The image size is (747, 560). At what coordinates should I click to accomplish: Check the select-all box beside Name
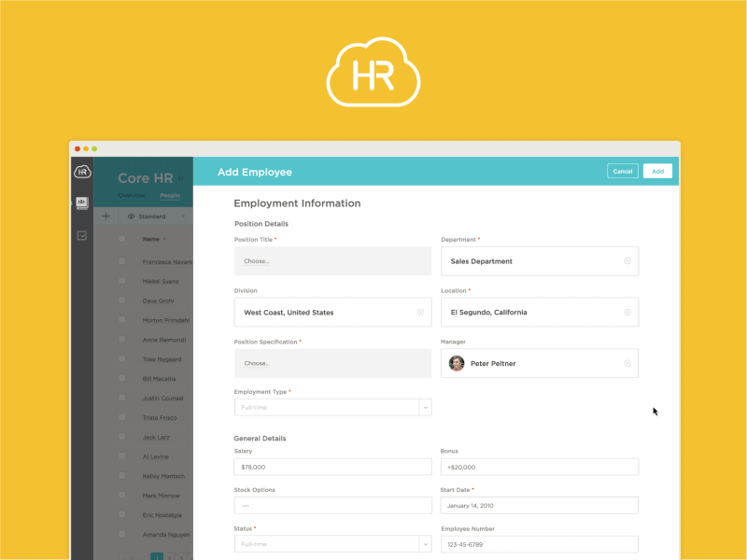(122, 239)
